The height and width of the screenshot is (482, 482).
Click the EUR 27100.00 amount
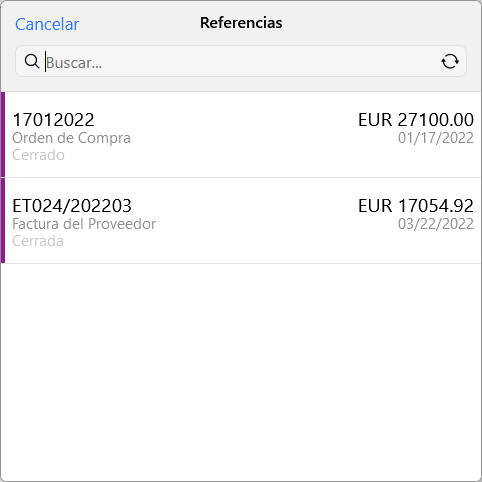[416, 120]
